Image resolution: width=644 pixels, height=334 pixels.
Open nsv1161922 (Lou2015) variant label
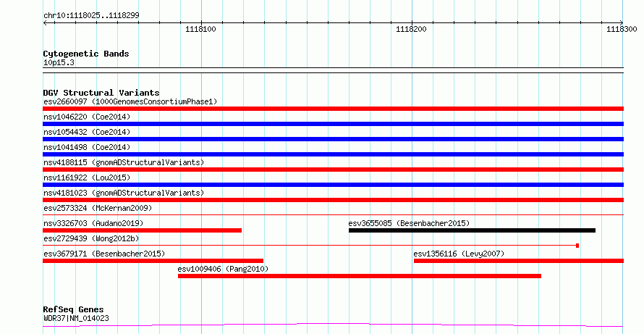(87, 178)
